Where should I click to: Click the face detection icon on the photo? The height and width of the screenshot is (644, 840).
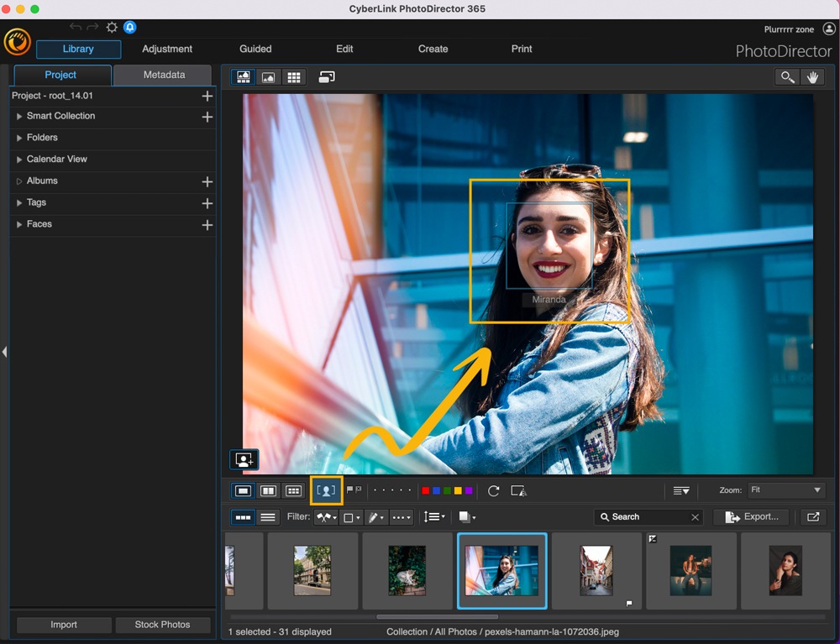click(244, 459)
